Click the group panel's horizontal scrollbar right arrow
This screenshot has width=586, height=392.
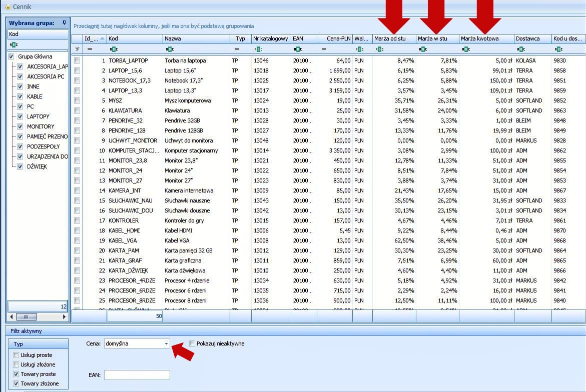pyautogui.click(x=64, y=316)
